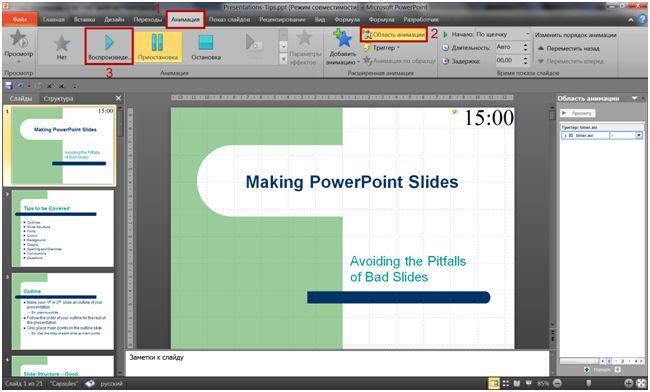The image size is (650, 392).
Task: Click Просмотр play button in animation pane
Action: click(577, 113)
